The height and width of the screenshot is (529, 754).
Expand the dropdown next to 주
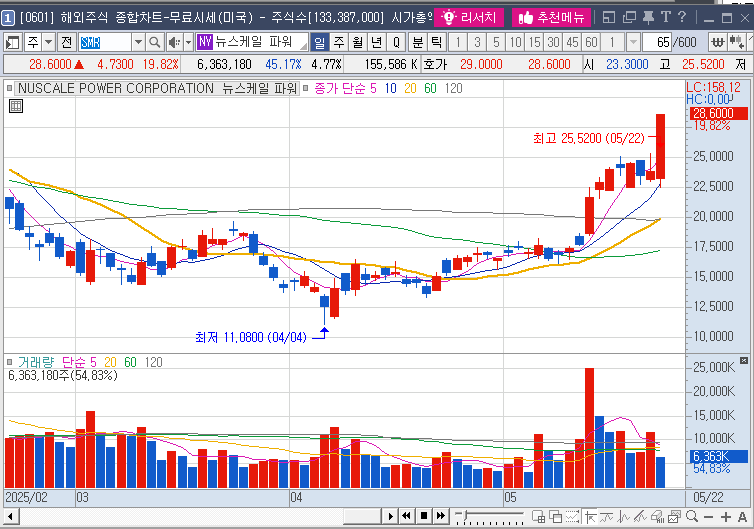49,42
